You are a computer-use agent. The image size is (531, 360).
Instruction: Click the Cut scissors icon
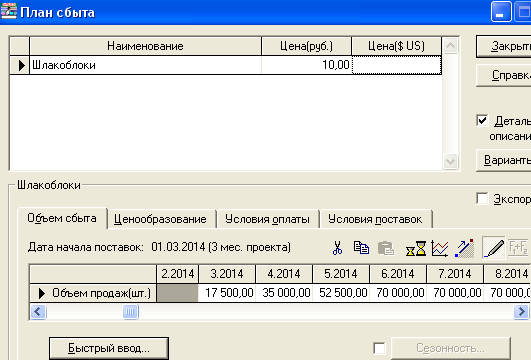click(337, 248)
